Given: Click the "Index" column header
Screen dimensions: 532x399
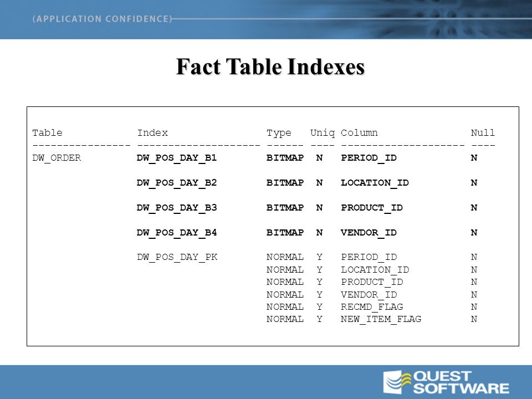Looking at the screenshot, I should (152, 132).
